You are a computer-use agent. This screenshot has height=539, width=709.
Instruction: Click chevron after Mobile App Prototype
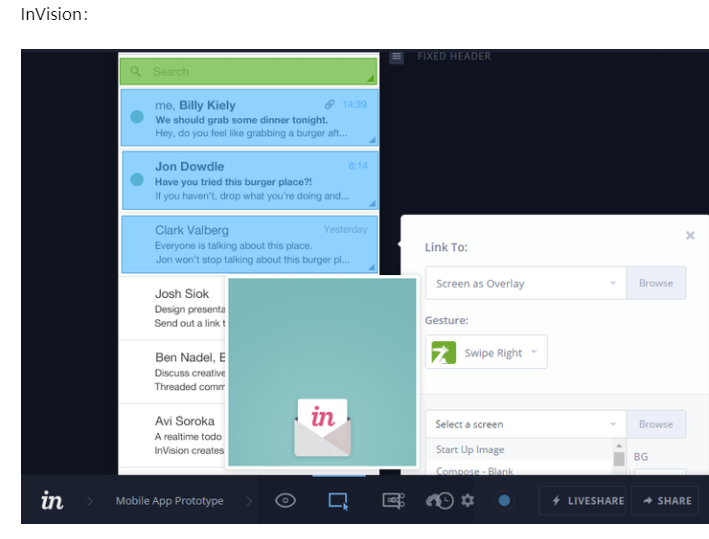(x=249, y=501)
